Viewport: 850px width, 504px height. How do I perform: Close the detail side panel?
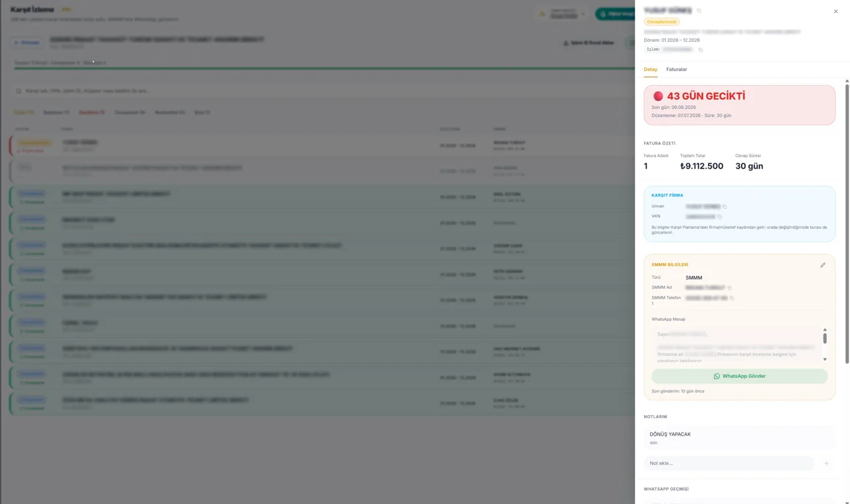click(835, 11)
